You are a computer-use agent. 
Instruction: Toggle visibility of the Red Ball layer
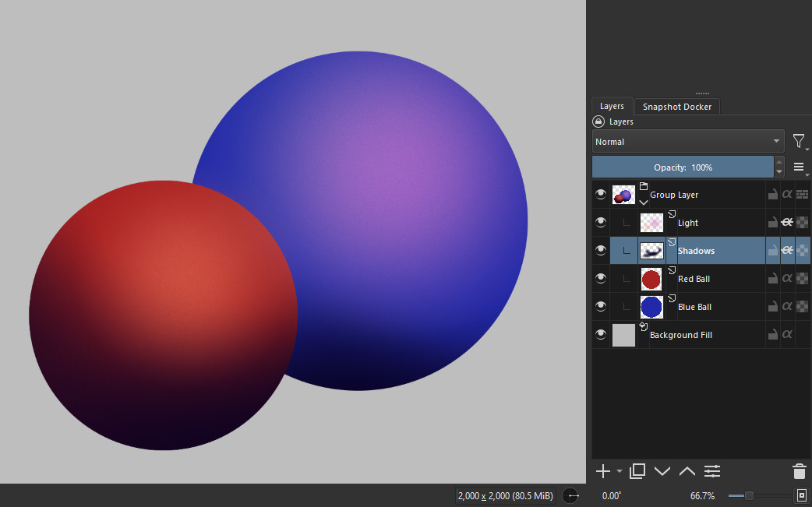point(601,279)
